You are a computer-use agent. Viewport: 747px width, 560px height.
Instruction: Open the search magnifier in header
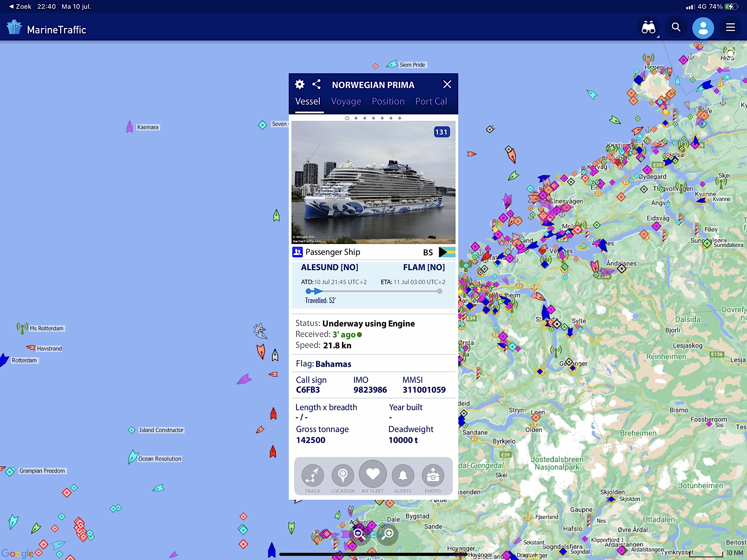676,27
